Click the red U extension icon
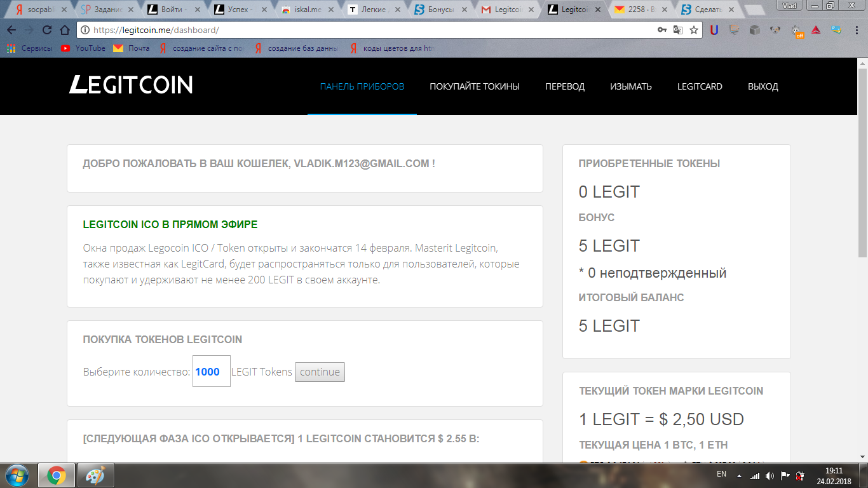 (714, 30)
